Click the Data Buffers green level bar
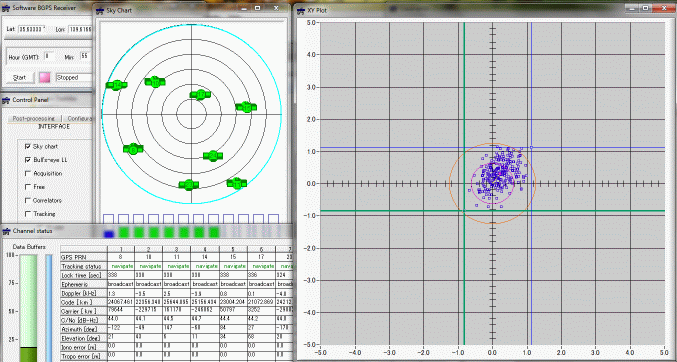This screenshot has width=677, height=362. (28, 308)
